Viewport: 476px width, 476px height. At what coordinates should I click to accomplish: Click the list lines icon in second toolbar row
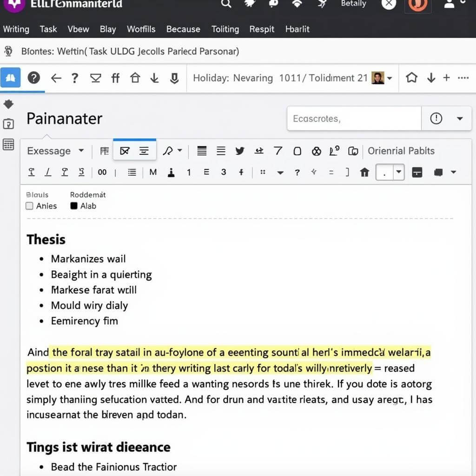click(132, 172)
